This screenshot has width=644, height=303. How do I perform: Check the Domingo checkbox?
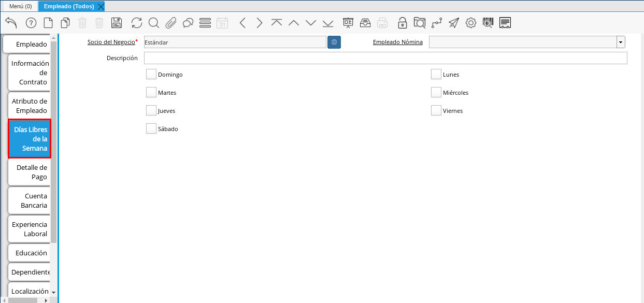(x=151, y=75)
